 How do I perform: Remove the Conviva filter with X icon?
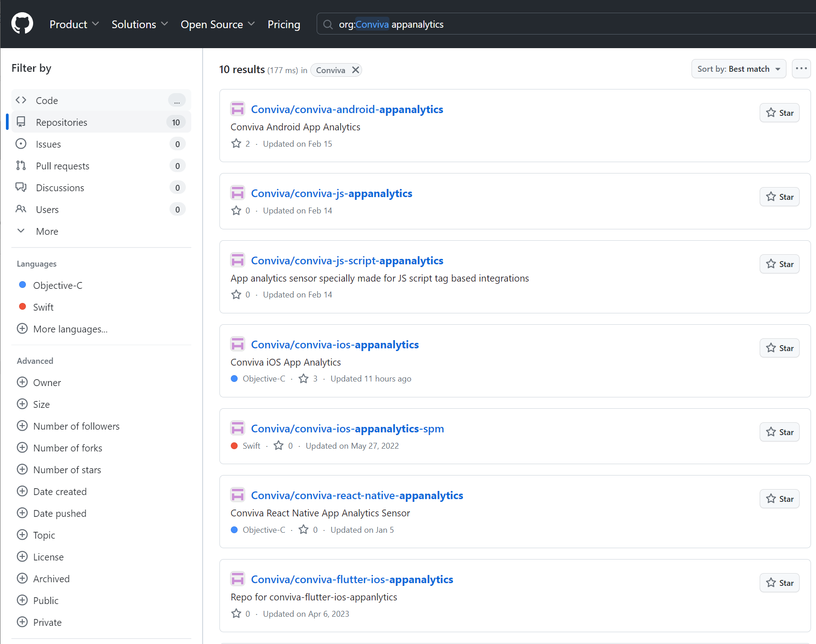(355, 70)
